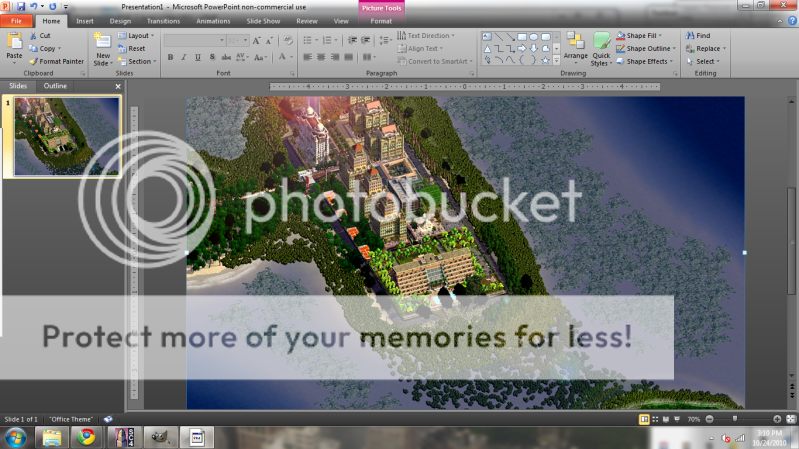The height and width of the screenshot is (449, 799).
Task: Open Windows Start menu
Action: point(15,438)
